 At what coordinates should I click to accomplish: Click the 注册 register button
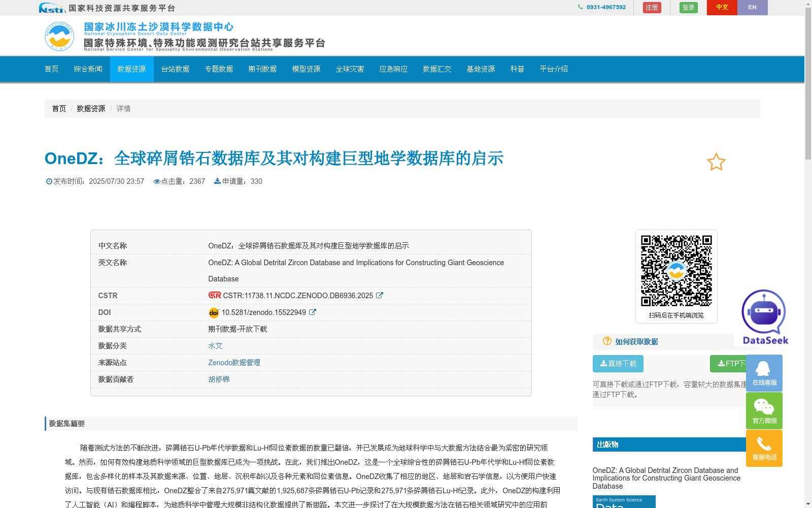coord(652,7)
